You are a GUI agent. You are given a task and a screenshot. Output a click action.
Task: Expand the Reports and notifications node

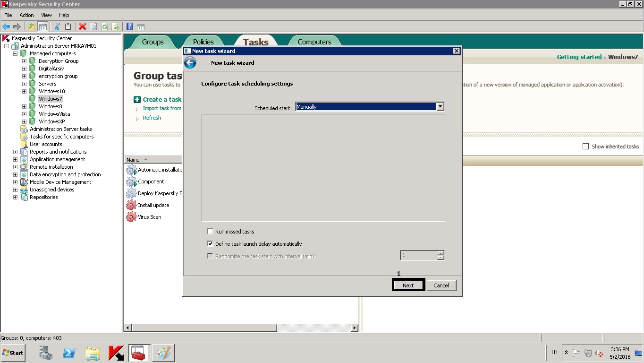coord(15,152)
